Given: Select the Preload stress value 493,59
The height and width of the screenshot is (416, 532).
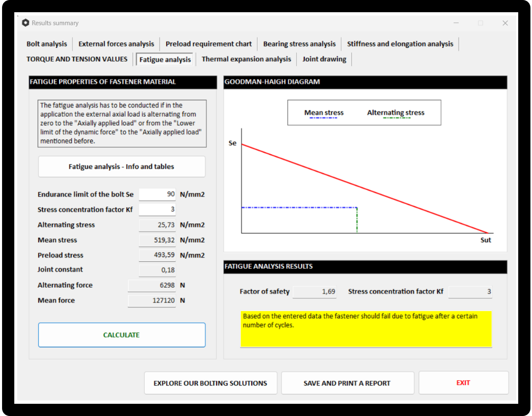Looking at the screenshot, I should click(157, 255).
